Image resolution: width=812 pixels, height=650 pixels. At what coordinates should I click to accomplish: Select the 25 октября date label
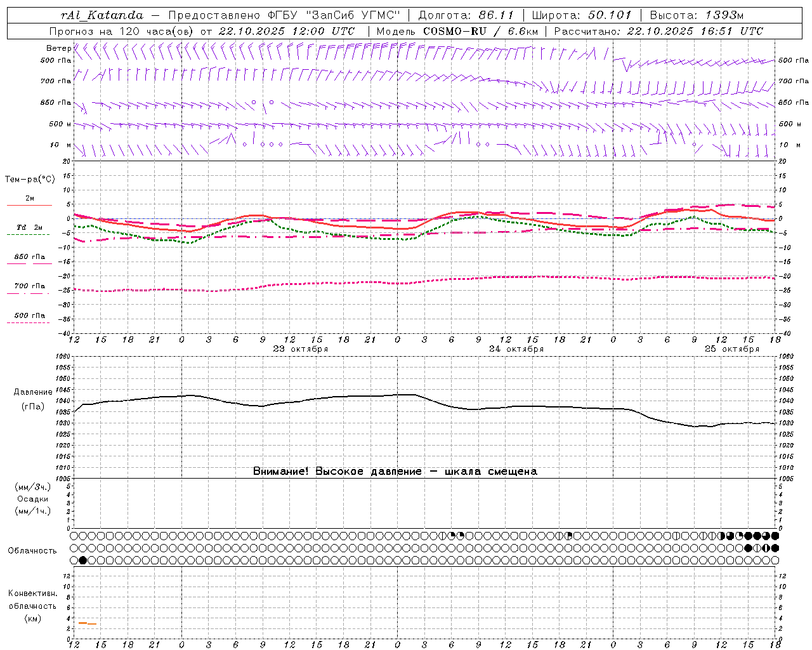point(732,349)
